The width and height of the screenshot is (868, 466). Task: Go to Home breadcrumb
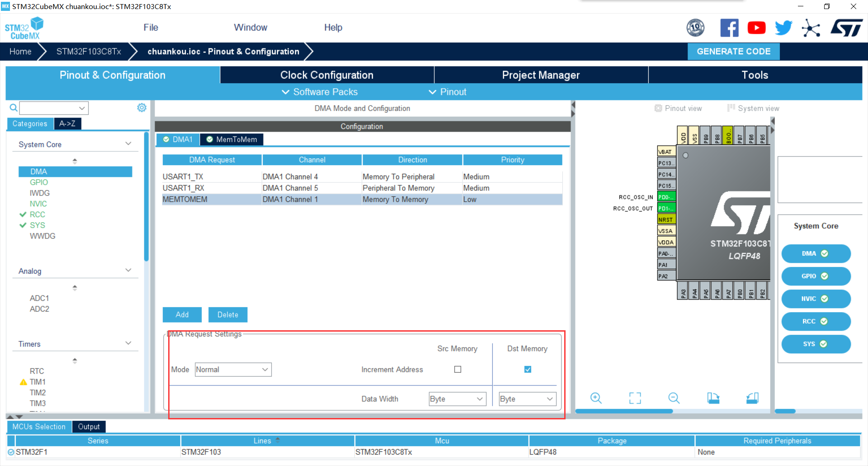coord(20,52)
